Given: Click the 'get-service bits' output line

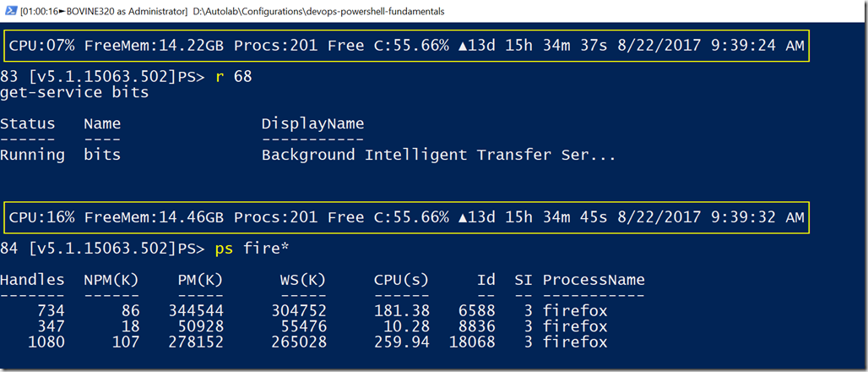Looking at the screenshot, I should pyautogui.click(x=74, y=92).
